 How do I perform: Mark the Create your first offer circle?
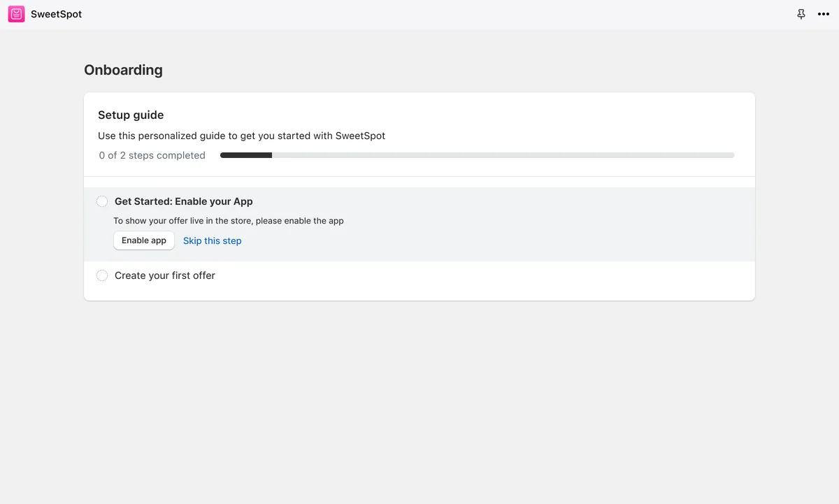(102, 275)
